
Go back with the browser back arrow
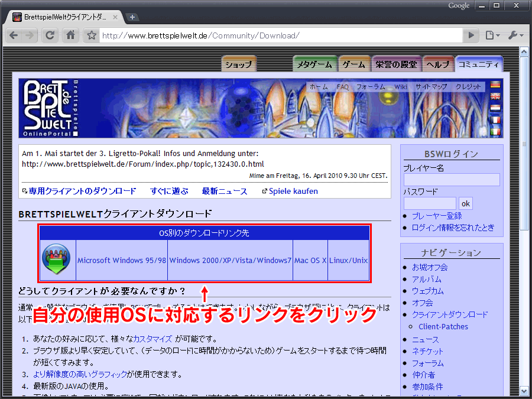[14, 35]
